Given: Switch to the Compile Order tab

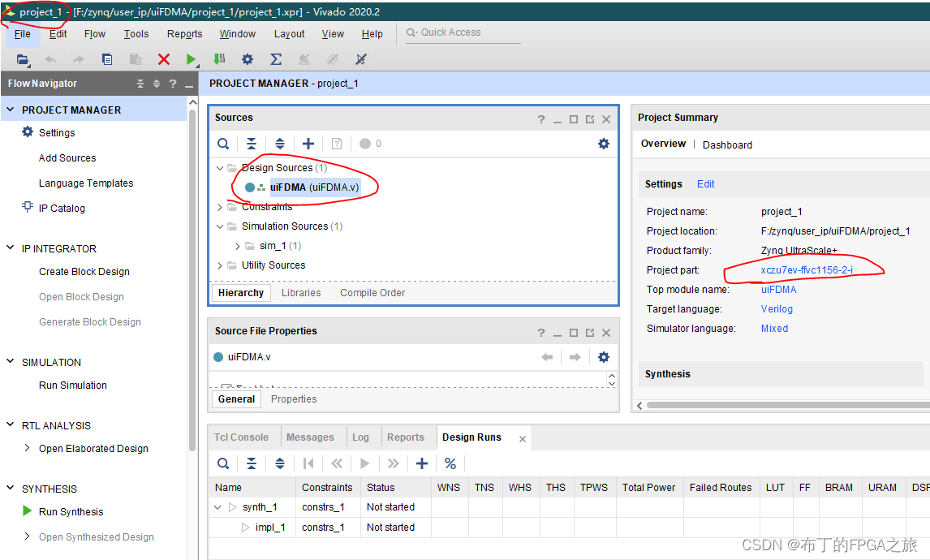Looking at the screenshot, I should pyautogui.click(x=372, y=293).
